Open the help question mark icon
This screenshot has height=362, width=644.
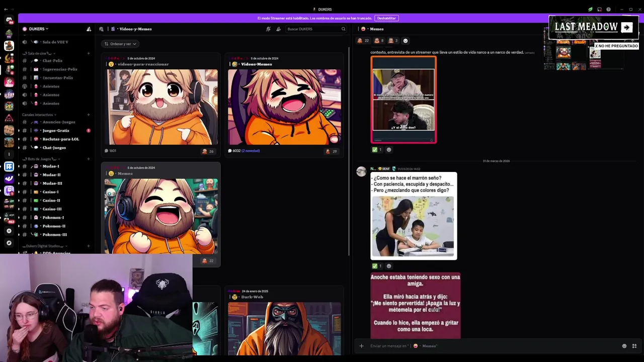click(608, 10)
